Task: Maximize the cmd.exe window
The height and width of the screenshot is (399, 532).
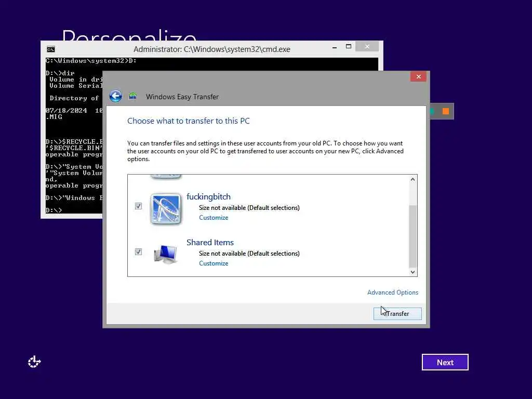Action: click(x=349, y=46)
